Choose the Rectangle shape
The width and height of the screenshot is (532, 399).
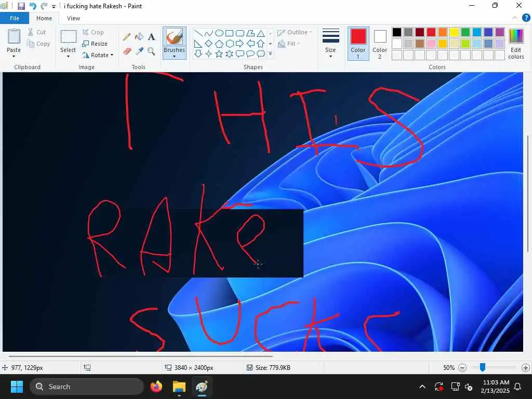tap(229, 33)
